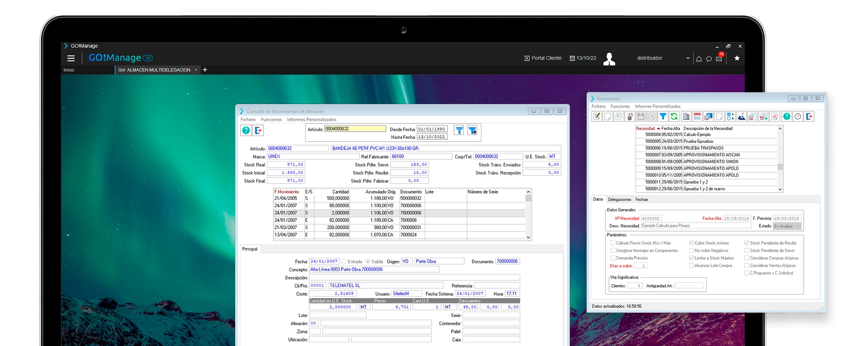Click the calendar icon in Necesidades toolbar
Viewport: 868px width, 346px height.
click(x=697, y=117)
